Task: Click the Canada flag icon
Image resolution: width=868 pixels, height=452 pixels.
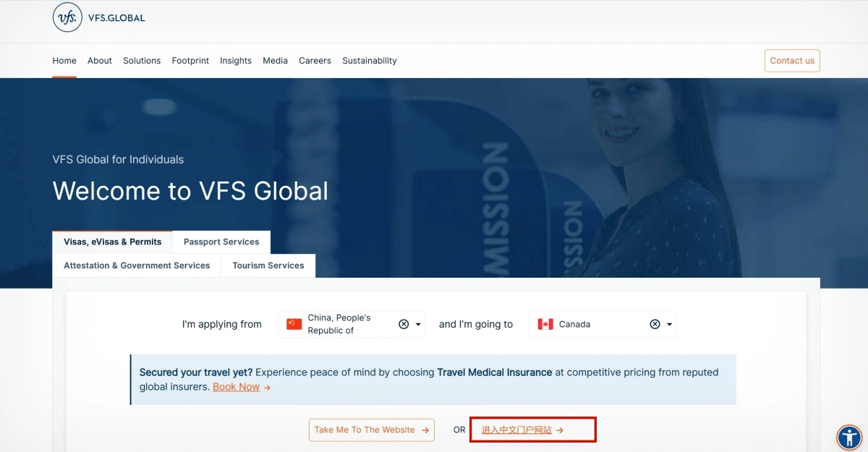Action: (545, 324)
